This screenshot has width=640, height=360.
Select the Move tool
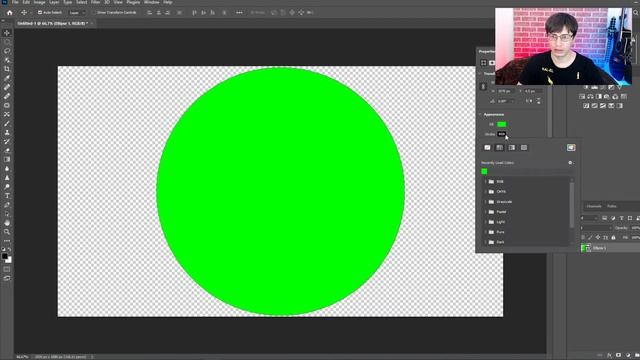click(x=7, y=33)
